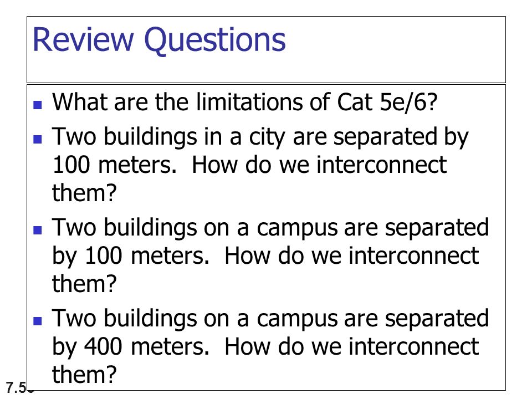532x399 pixels.
Task: Click "100 meters." in the city buildings question
Action: coord(115,165)
